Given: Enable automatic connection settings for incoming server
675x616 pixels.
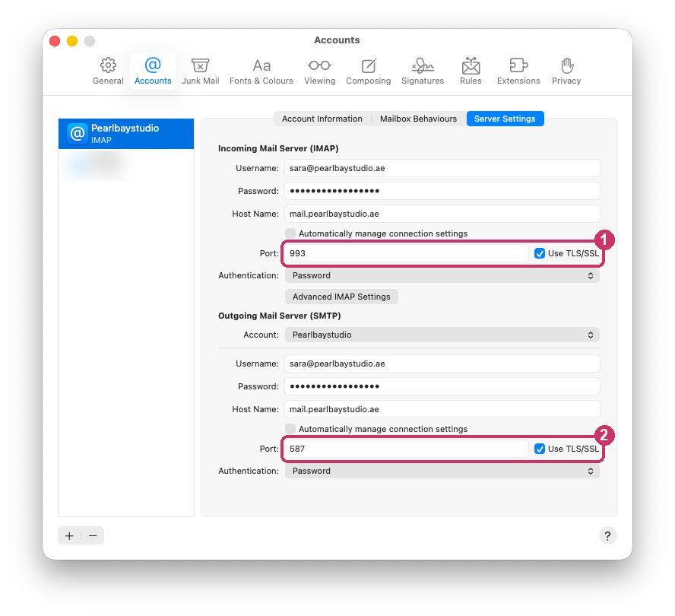Looking at the screenshot, I should point(290,233).
